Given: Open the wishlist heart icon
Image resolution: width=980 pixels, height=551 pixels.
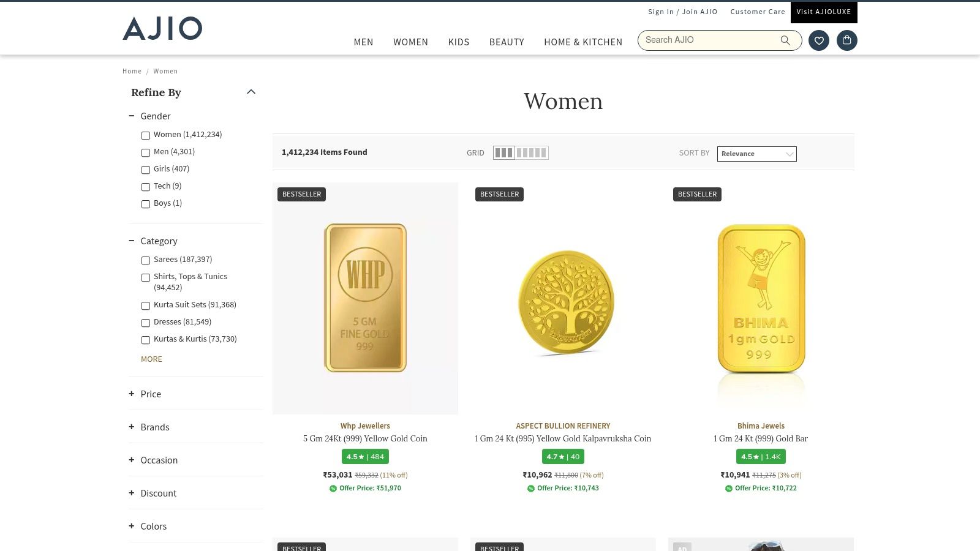Looking at the screenshot, I should (x=819, y=40).
